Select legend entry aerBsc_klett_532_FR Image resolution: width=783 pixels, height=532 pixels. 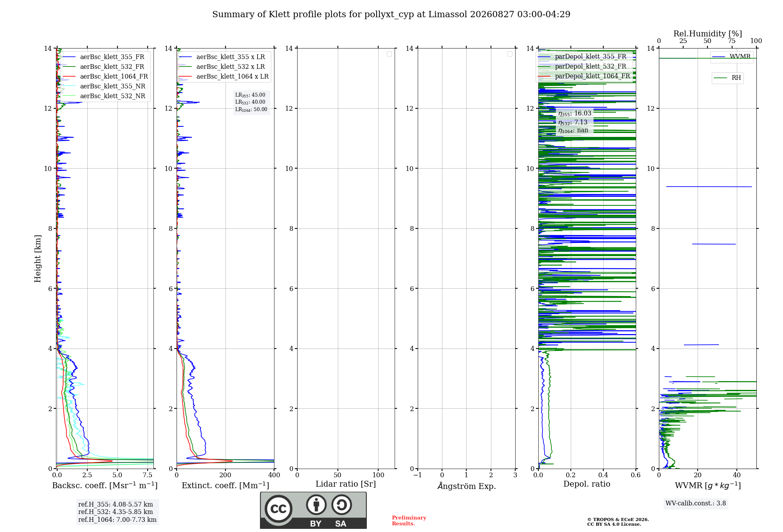click(105, 66)
